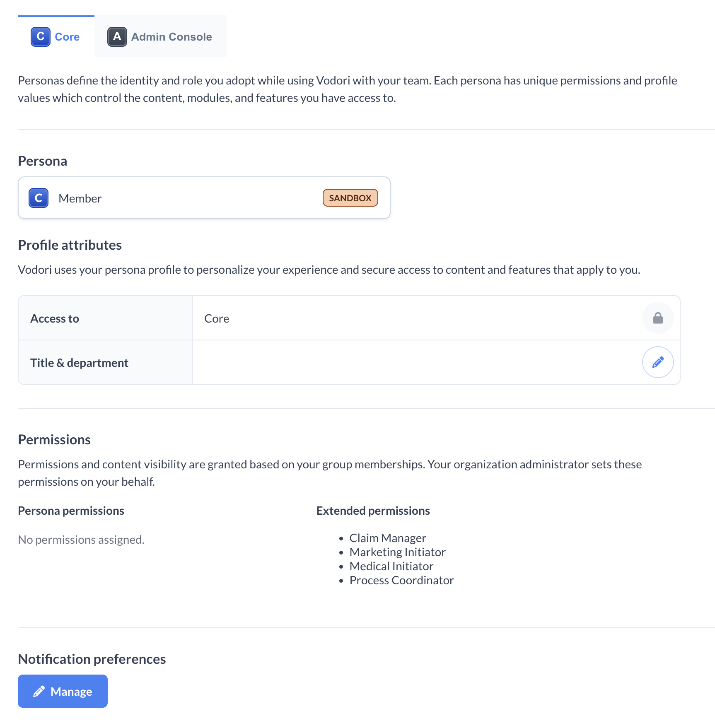Viewport: 715px width, 728px height.
Task: Click the Persona permissions heading
Action: [71, 511]
